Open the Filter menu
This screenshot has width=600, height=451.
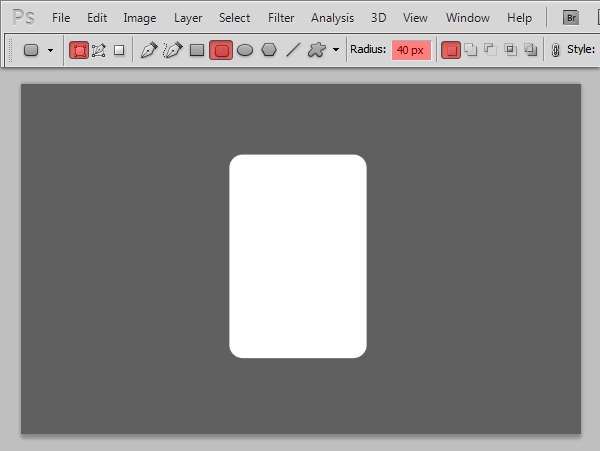tap(281, 18)
